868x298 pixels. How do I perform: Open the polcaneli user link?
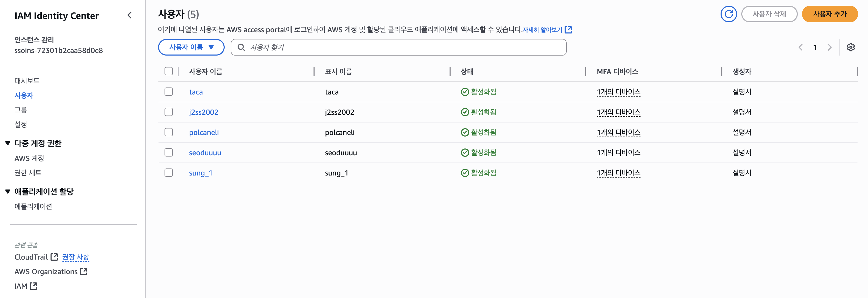pyautogui.click(x=203, y=132)
